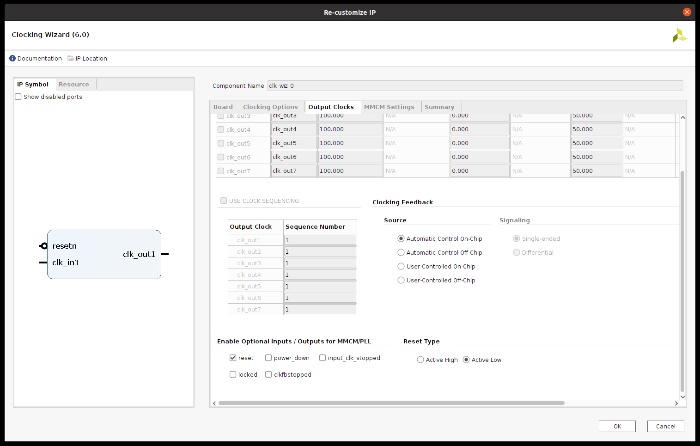
Task: Switch to the Resource tab
Action: click(74, 84)
